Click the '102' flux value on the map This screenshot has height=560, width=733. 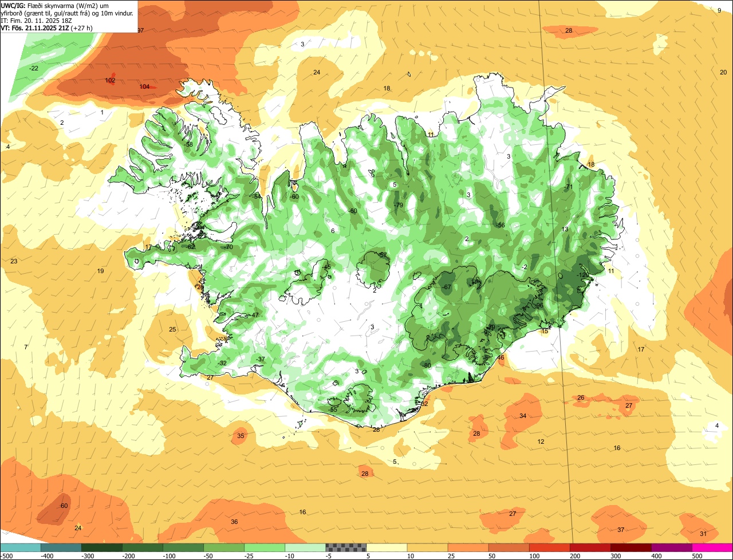[x=111, y=81]
